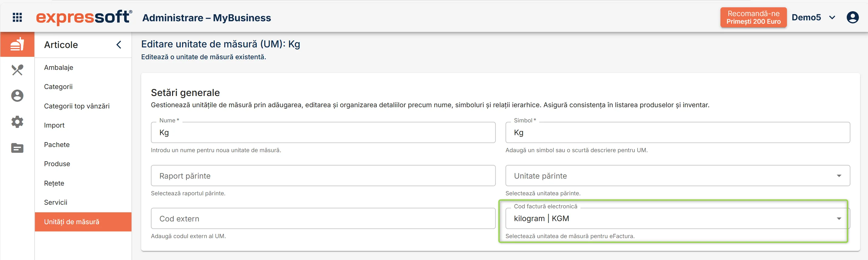Click the 'Selectează raportul părinte.' hint

pyautogui.click(x=188, y=193)
